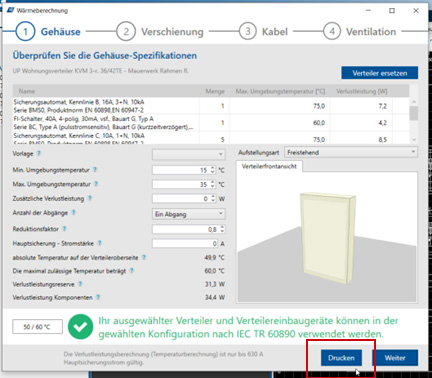Click the component table scrollbar thumb
This screenshot has height=378, width=432.
click(414, 113)
